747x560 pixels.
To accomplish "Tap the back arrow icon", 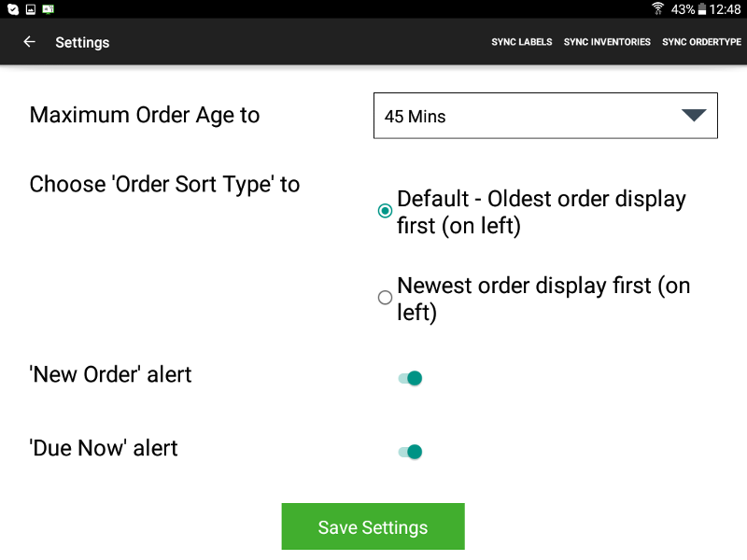I will (30, 42).
